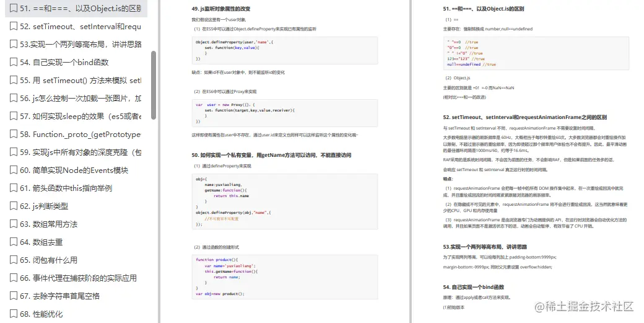
Task: Open bookmark 58 Function._proto_ entry
Action: (80, 135)
